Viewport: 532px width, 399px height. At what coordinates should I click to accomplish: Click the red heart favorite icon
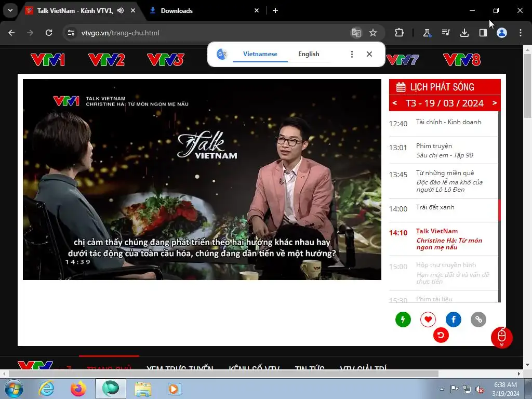428,320
